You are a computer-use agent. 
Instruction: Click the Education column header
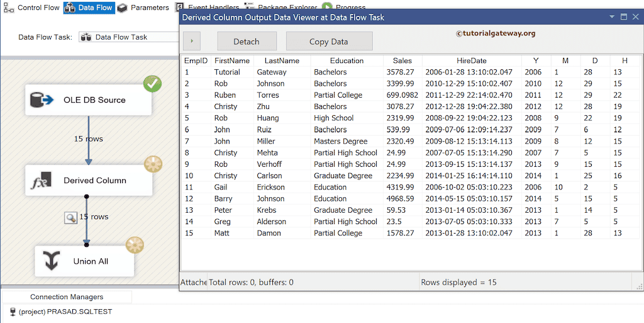pyautogui.click(x=347, y=60)
